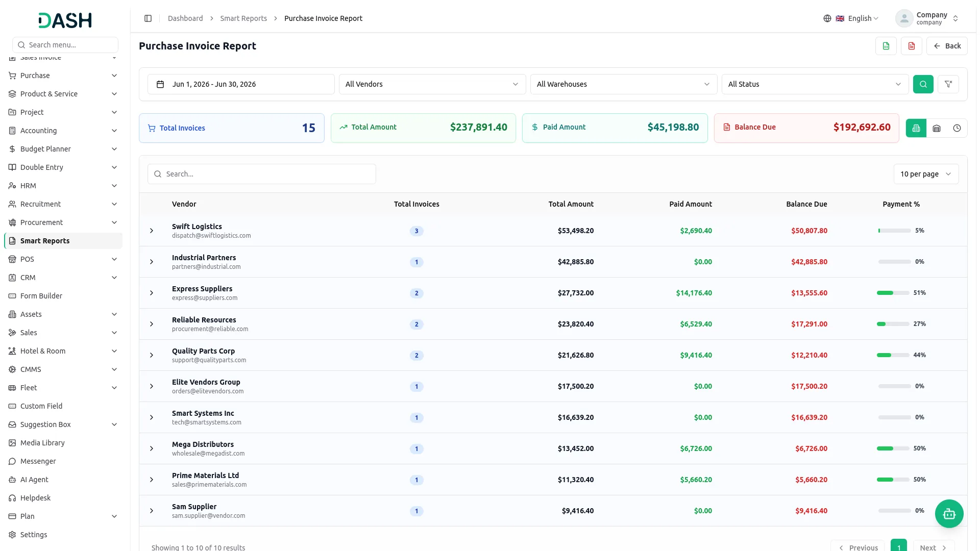
Task: Click the Company user avatar
Action: [x=904, y=18]
